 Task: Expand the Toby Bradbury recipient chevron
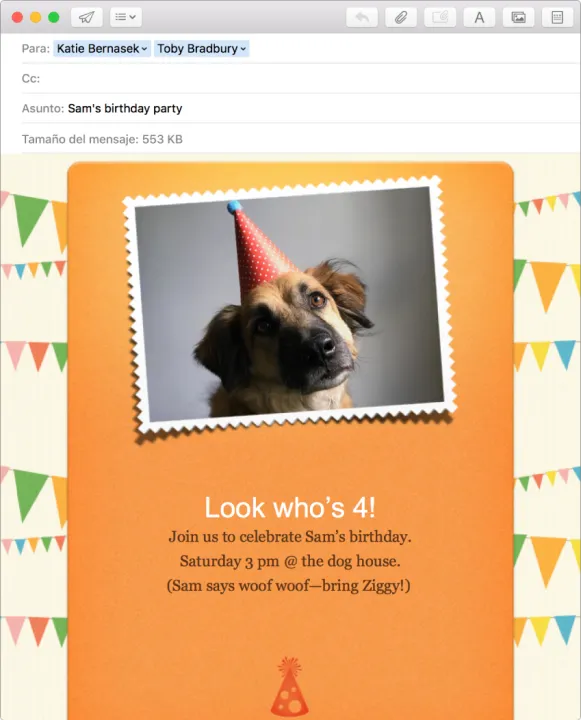click(243, 49)
